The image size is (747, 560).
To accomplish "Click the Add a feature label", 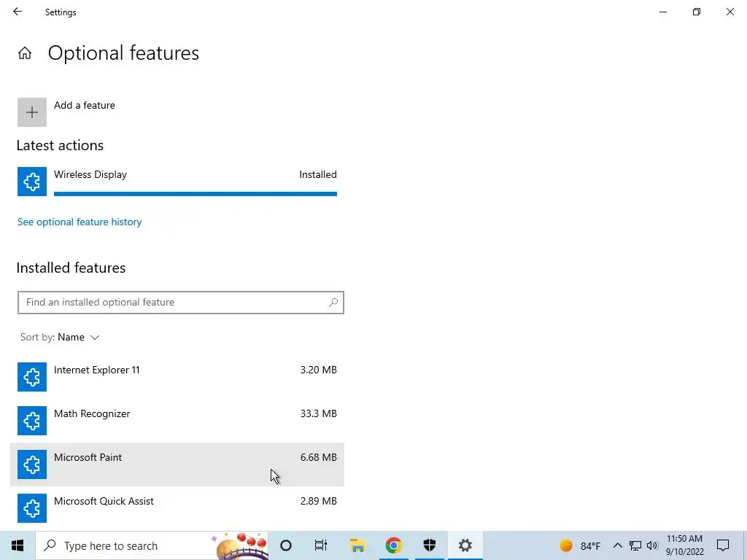I will (x=85, y=105).
